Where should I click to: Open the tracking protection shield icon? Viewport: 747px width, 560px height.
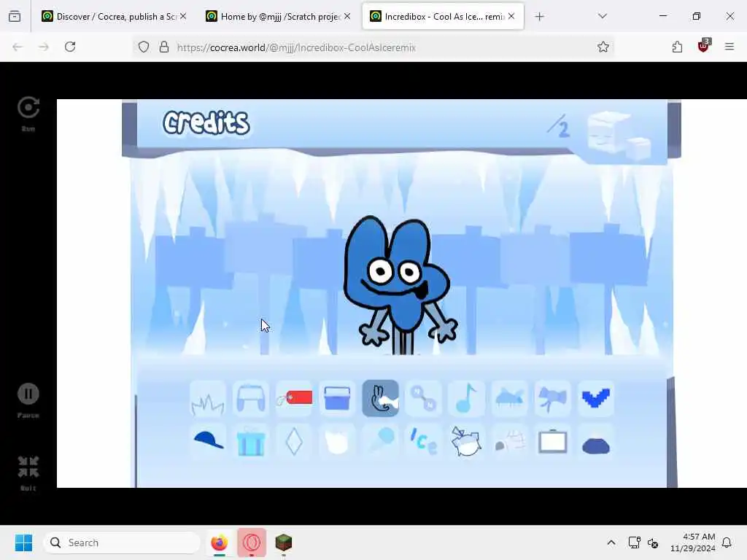click(144, 47)
